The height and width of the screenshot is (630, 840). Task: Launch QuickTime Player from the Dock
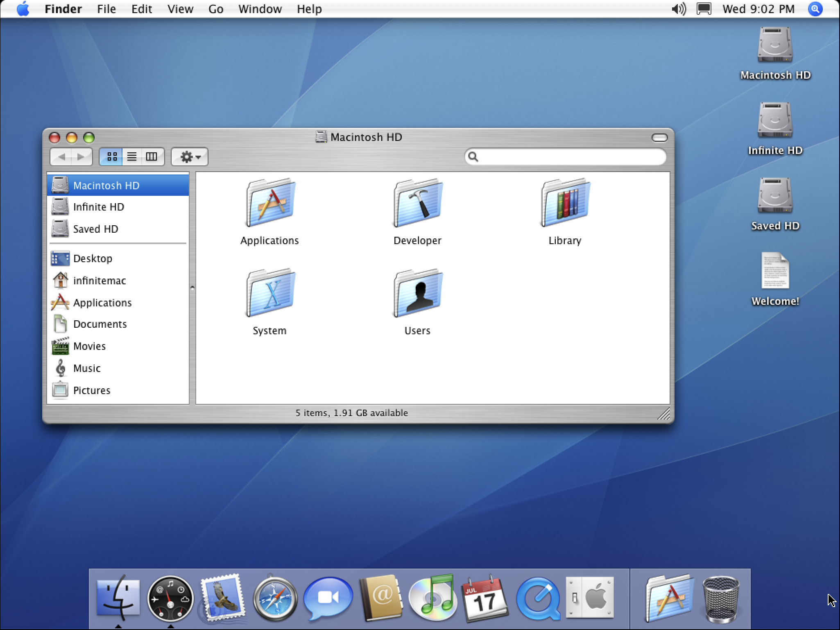pyautogui.click(x=538, y=598)
